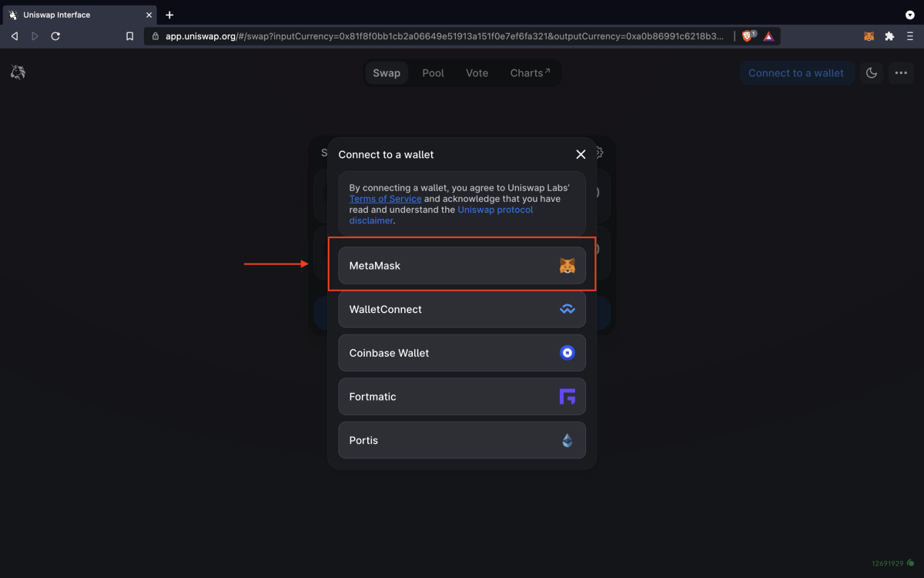This screenshot has width=924, height=578.
Task: Pick Fortmatic wallet option
Action: (461, 397)
